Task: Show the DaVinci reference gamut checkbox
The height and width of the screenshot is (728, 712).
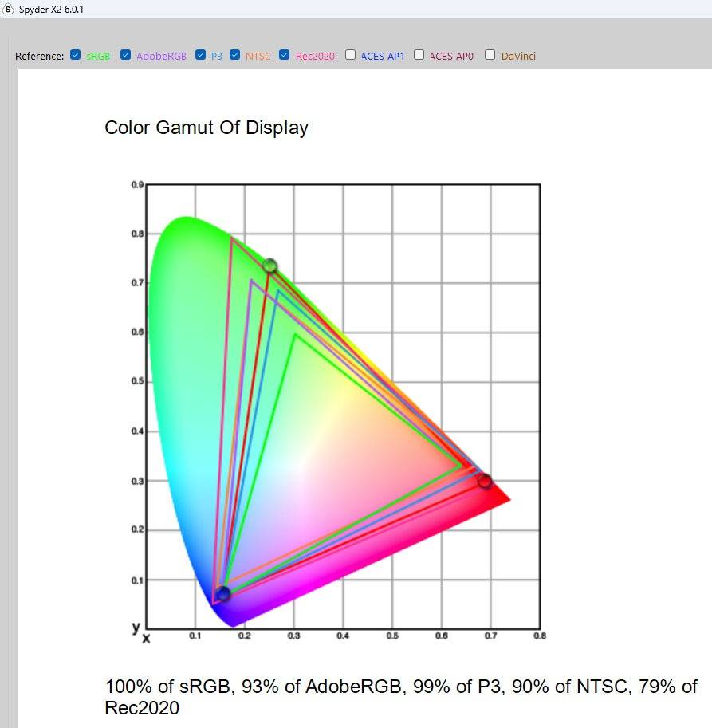Action: pos(490,55)
